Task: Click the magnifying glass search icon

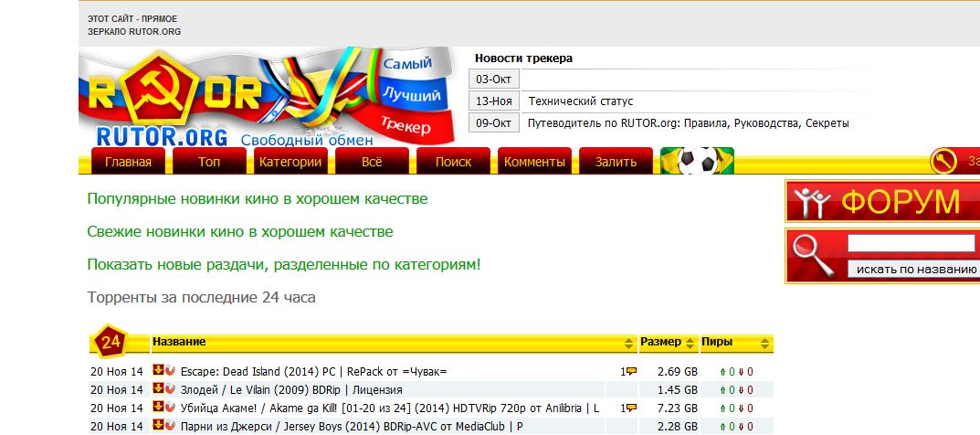Action: pos(813,256)
